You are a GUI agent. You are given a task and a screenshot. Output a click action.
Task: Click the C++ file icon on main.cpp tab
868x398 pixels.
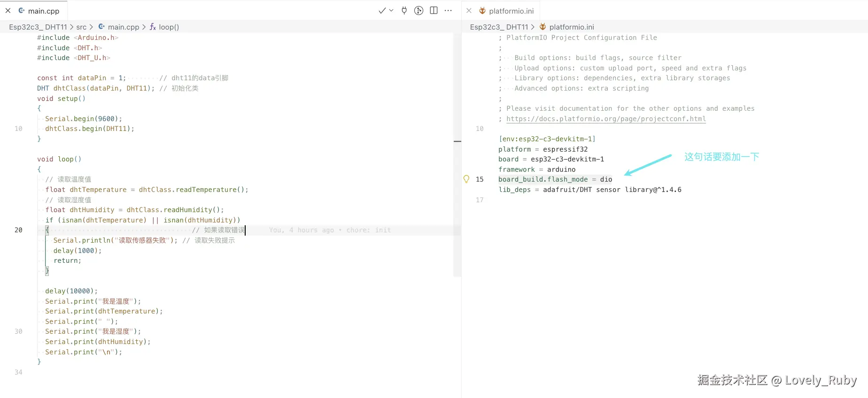pyautogui.click(x=22, y=10)
